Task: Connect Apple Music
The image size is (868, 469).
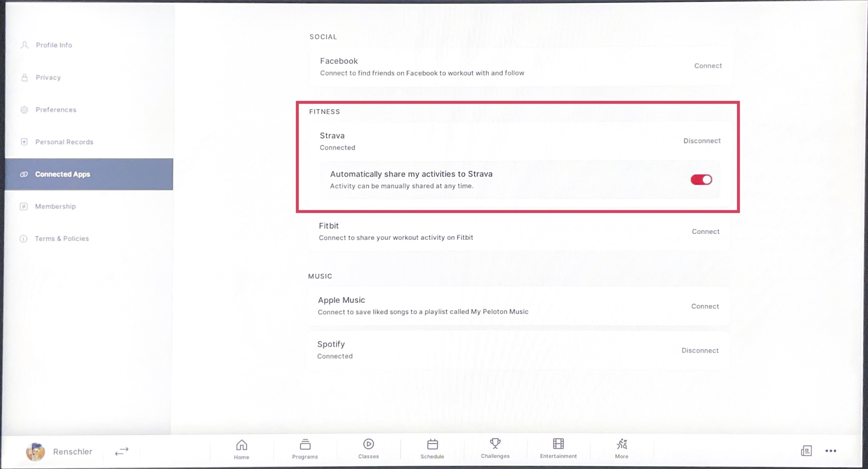Action: point(705,307)
